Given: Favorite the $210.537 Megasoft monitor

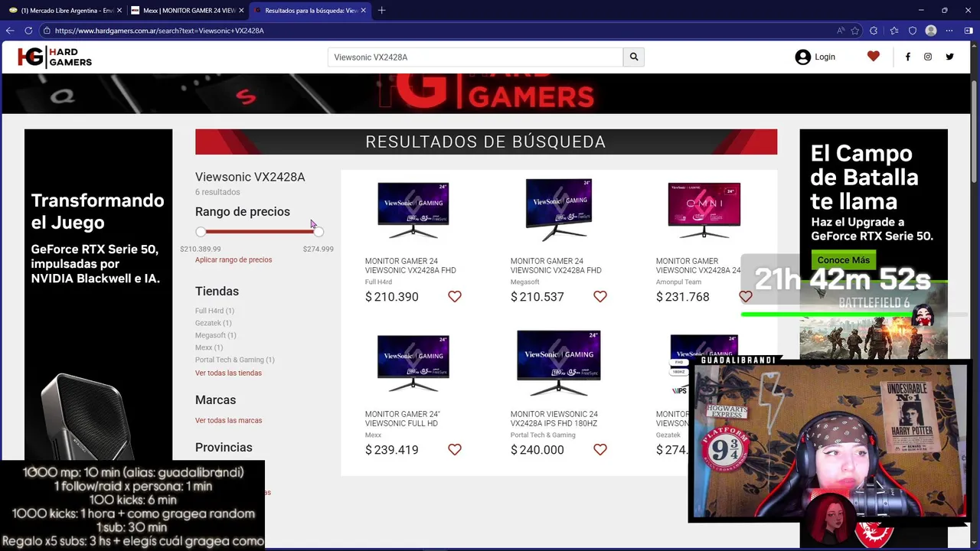Looking at the screenshot, I should point(600,297).
